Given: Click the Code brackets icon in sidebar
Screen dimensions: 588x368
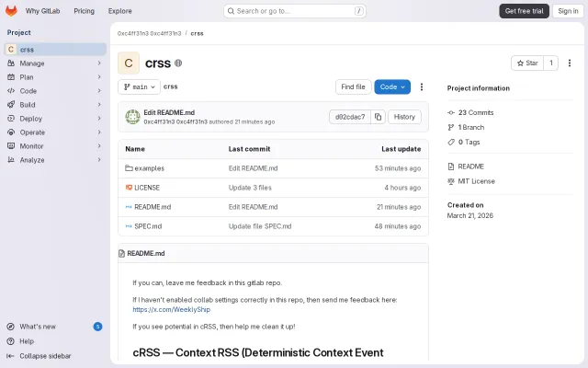Looking at the screenshot, I should point(11,91).
